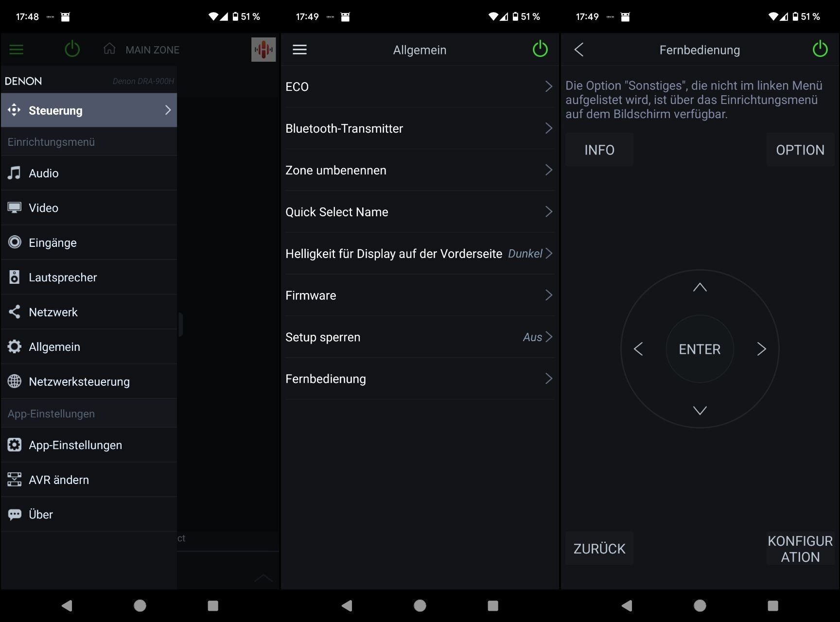Expand the Firmware chevron
The height and width of the screenshot is (622, 840).
[x=549, y=295]
